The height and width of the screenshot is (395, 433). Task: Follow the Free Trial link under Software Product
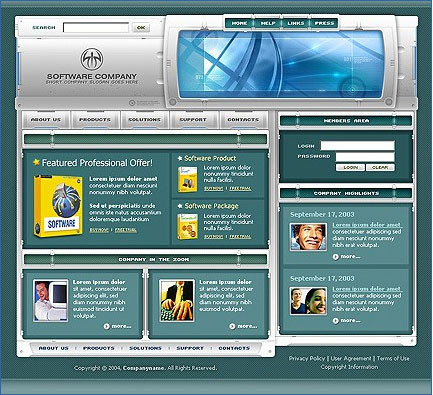[240, 188]
